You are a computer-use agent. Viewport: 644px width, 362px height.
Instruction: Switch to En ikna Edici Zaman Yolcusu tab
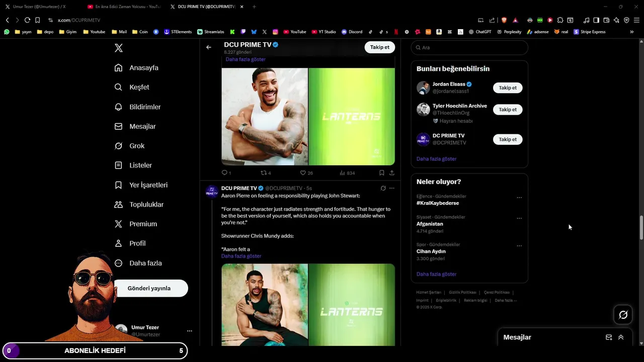(x=124, y=7)
